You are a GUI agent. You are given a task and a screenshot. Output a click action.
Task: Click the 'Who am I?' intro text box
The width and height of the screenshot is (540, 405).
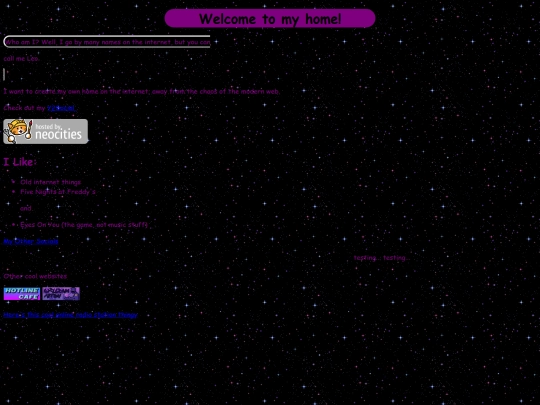pyautogui.click(x=107, y=42)
